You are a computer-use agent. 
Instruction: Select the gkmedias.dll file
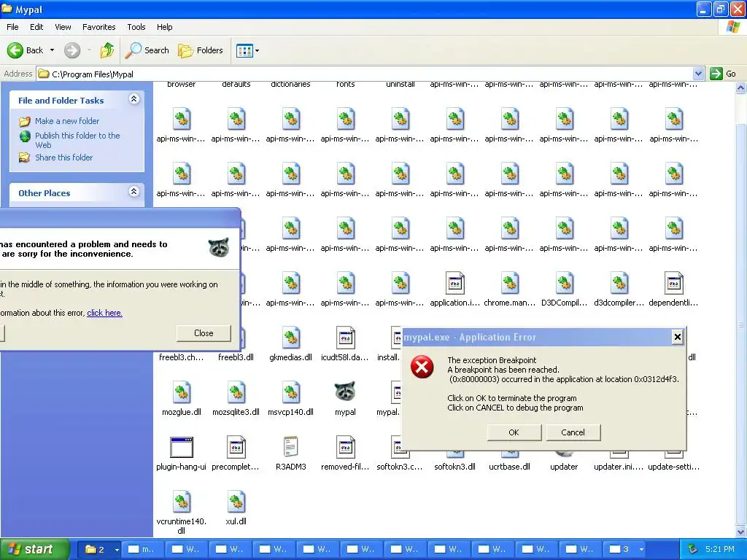pos(290,344)
